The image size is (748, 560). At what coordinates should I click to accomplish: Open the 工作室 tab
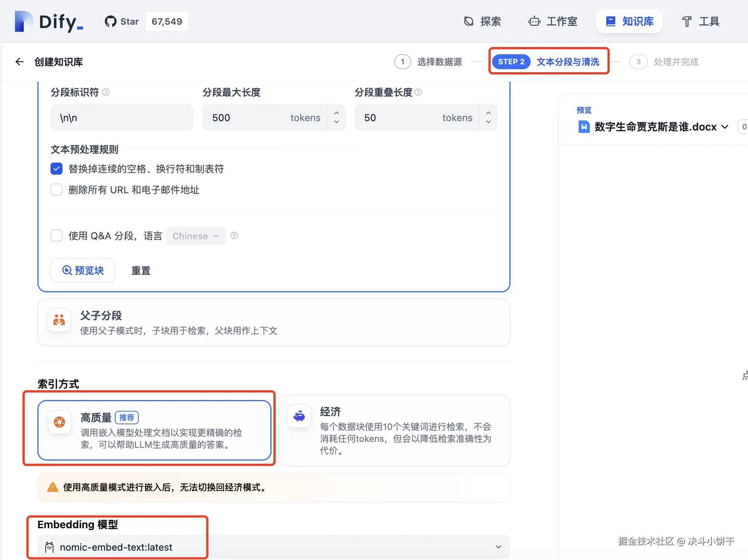pos(553,22)
